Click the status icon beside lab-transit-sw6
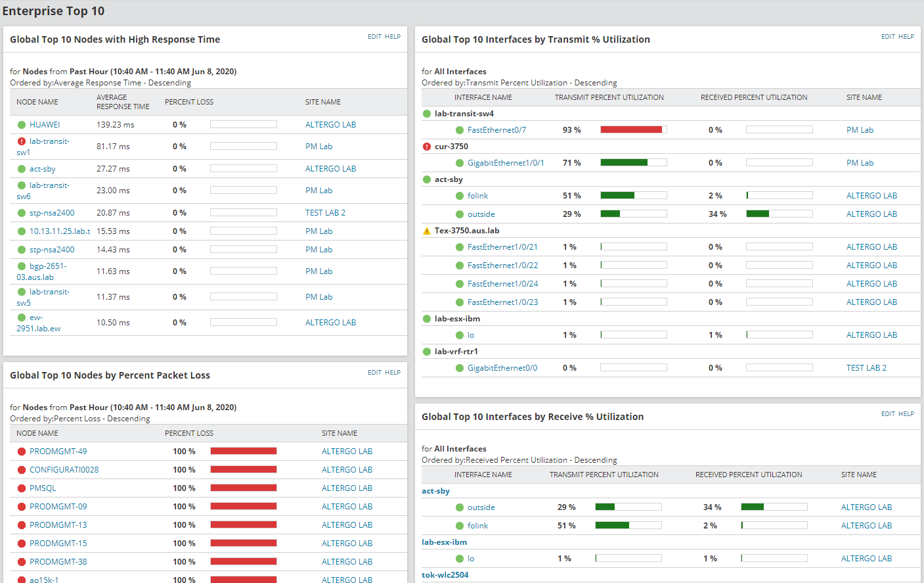924x583 pixels. click(22, 185)
